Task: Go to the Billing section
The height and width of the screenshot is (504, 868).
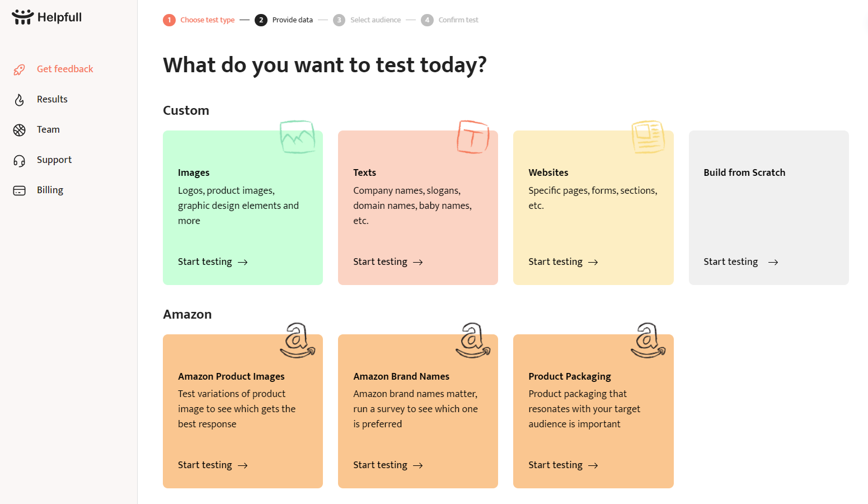Action: [x=50, y=190]
